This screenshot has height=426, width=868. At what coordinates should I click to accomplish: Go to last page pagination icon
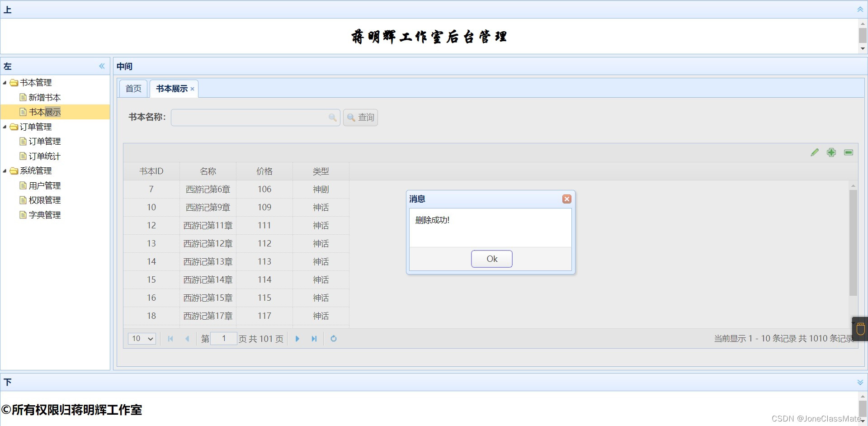314,339
